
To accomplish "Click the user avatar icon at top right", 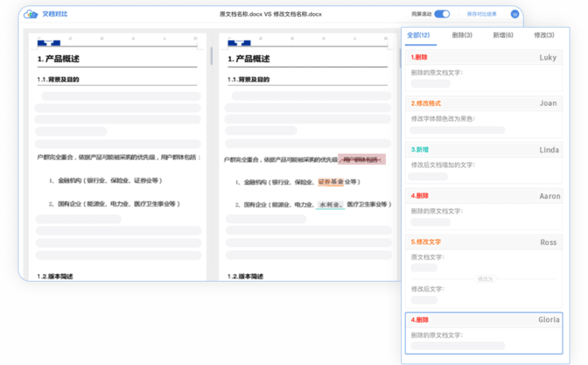I will tap(514, 14).
